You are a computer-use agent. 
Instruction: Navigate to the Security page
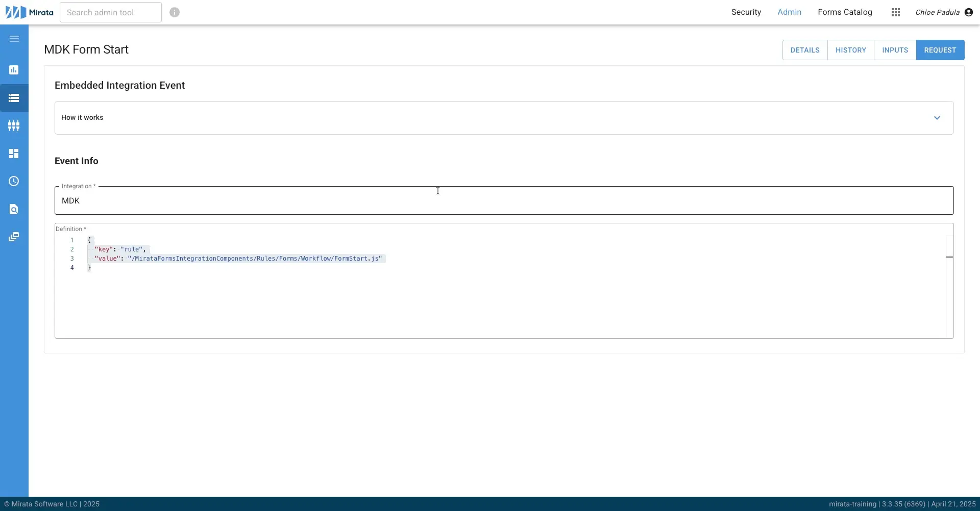point(746,12)
